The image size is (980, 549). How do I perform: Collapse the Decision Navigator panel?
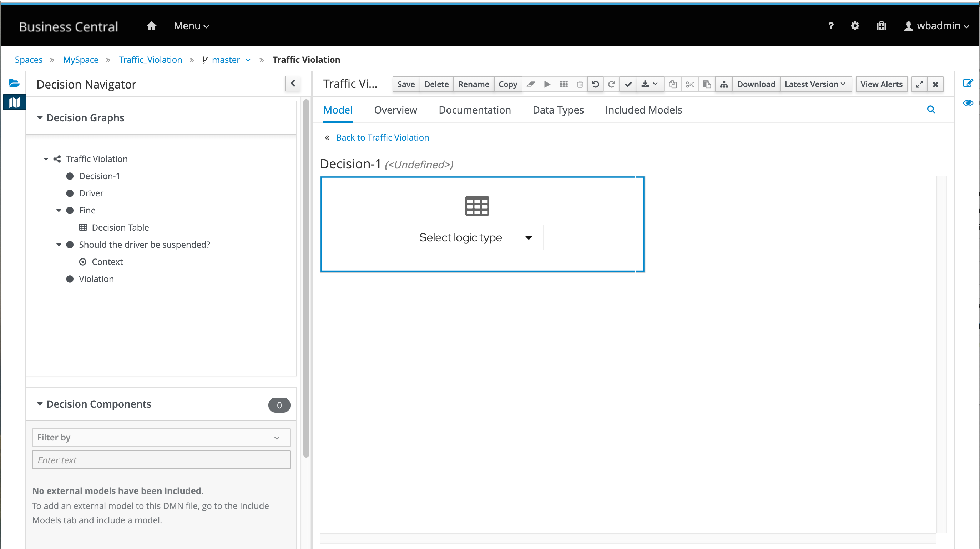(x=293, y=83)
